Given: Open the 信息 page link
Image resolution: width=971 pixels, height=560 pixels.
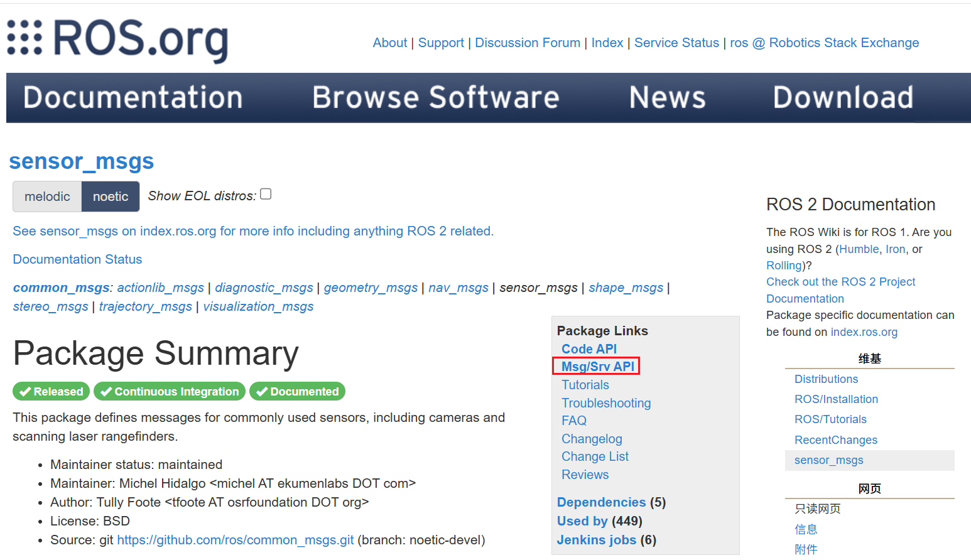Looking at the screenshot, I should pos(806,529).
